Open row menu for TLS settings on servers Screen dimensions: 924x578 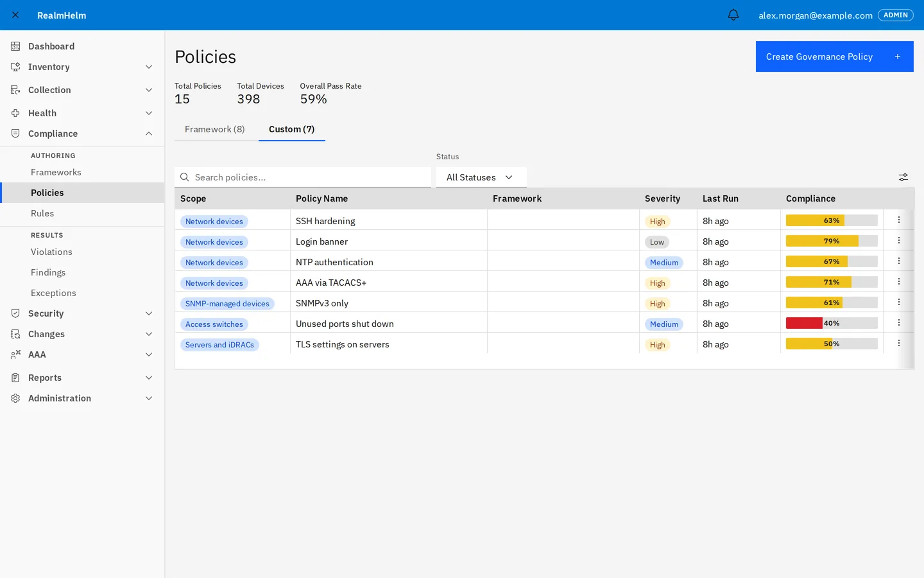899,344
